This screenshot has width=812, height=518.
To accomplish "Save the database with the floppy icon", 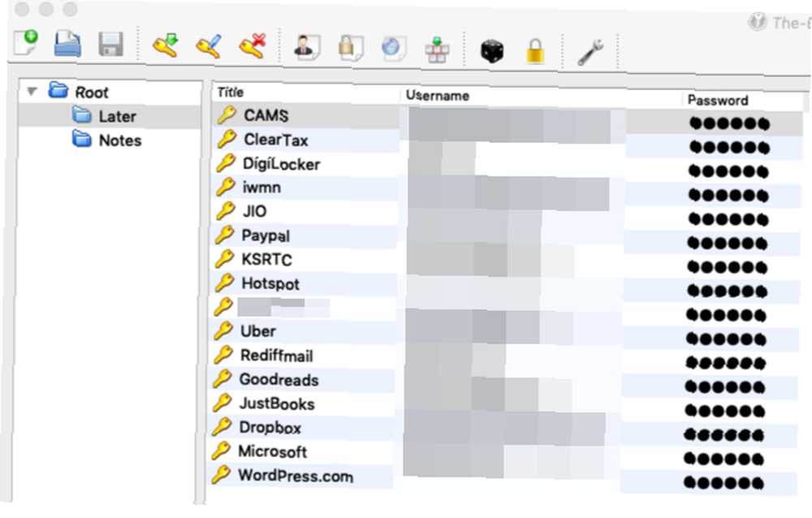I will 110,45.
